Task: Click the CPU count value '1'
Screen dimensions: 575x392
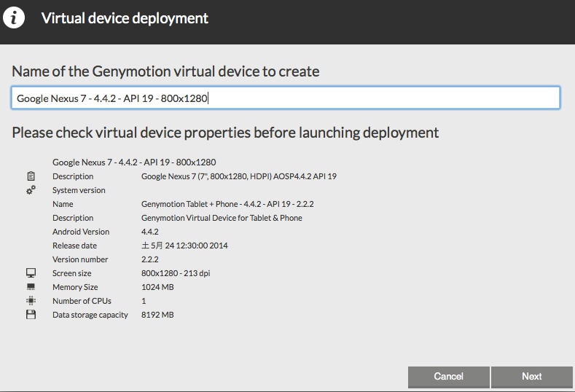Action: coord(144,301)
